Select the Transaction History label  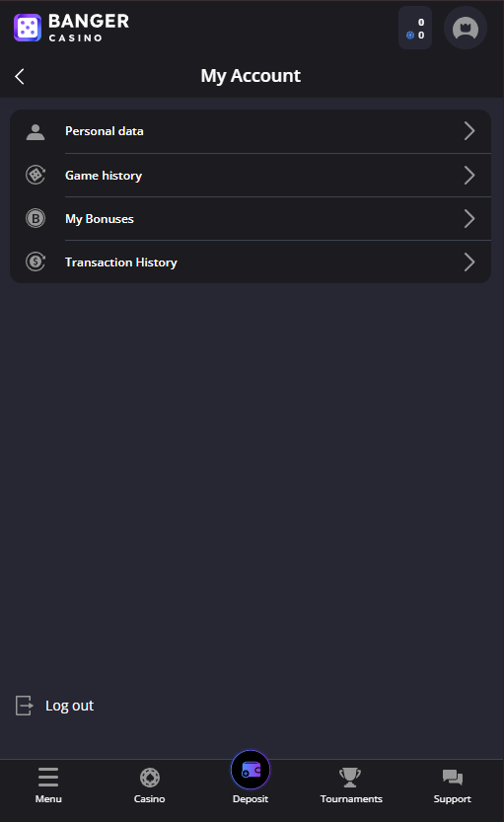tap(121, 262)
